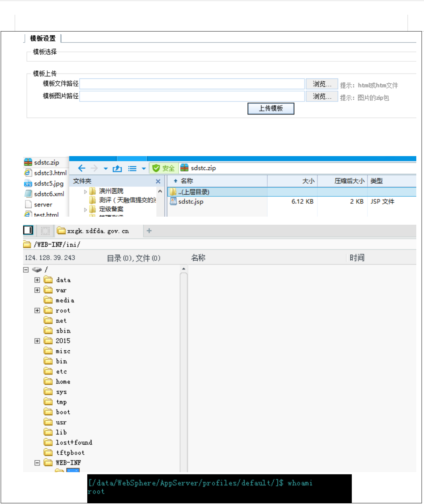424x504 pixels.
Task: Select the home folder
Action: pos(57,381)
